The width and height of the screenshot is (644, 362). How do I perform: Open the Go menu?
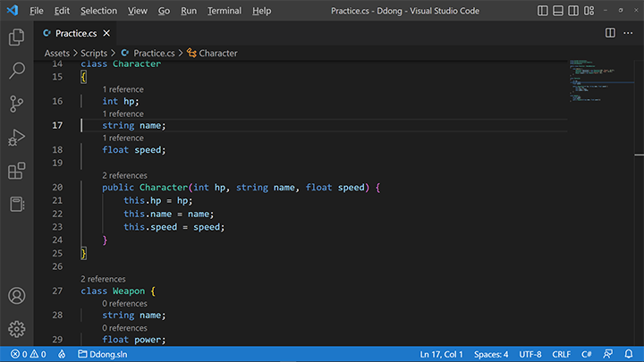point(164,11)
